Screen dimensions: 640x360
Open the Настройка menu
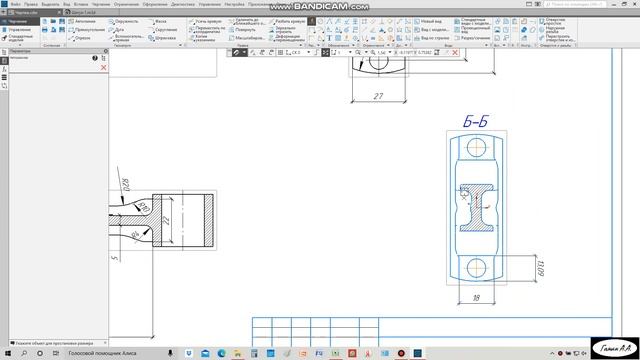tap(234, 4)
